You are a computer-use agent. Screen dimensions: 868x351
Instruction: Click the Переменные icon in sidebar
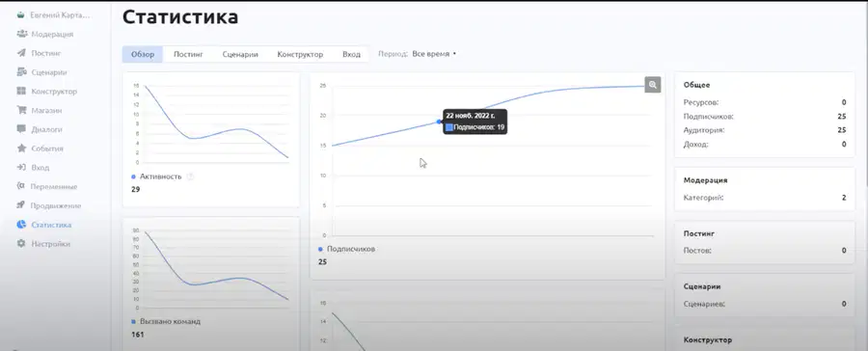coord(21,186)
